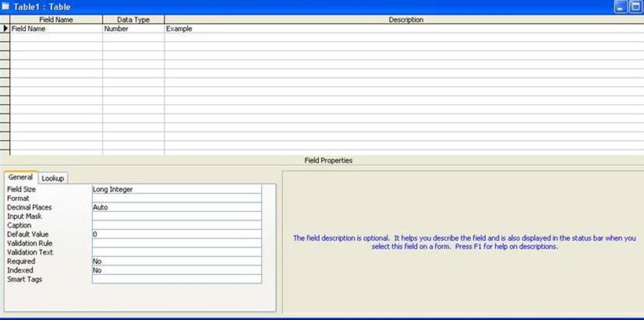
Task: Click the Table1 window title bar icon
Action: point(6,7)
